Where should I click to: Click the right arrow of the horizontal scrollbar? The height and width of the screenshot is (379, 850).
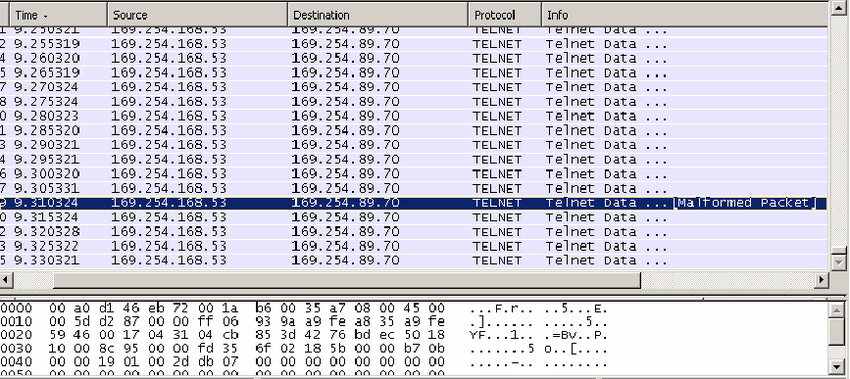pyautogui.click(x=822, y=280)
